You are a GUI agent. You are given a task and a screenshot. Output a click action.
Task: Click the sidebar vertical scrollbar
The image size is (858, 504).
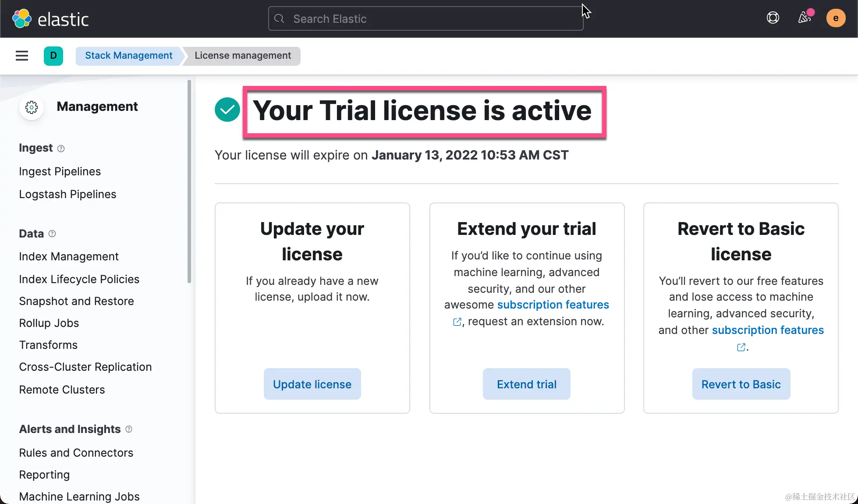(x=189, y=181)
